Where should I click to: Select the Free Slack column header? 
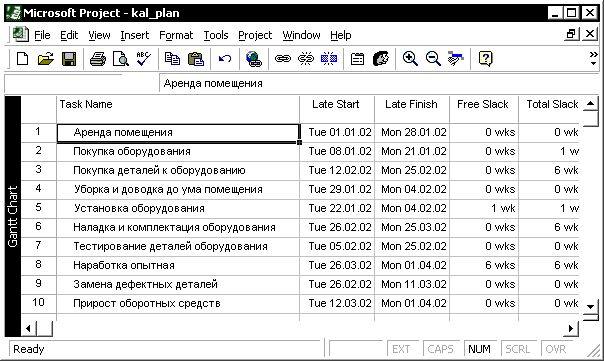coord(484,109)
